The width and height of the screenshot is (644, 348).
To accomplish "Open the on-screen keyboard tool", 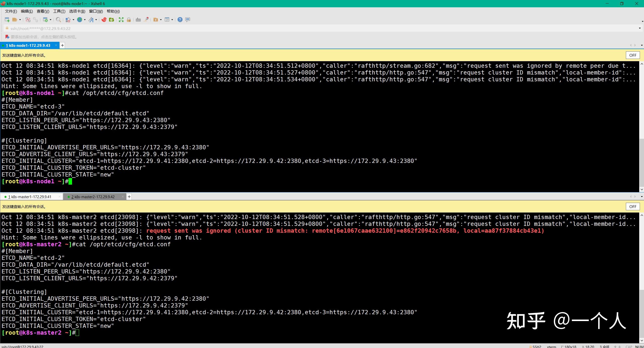I will [x=138, y=20].
